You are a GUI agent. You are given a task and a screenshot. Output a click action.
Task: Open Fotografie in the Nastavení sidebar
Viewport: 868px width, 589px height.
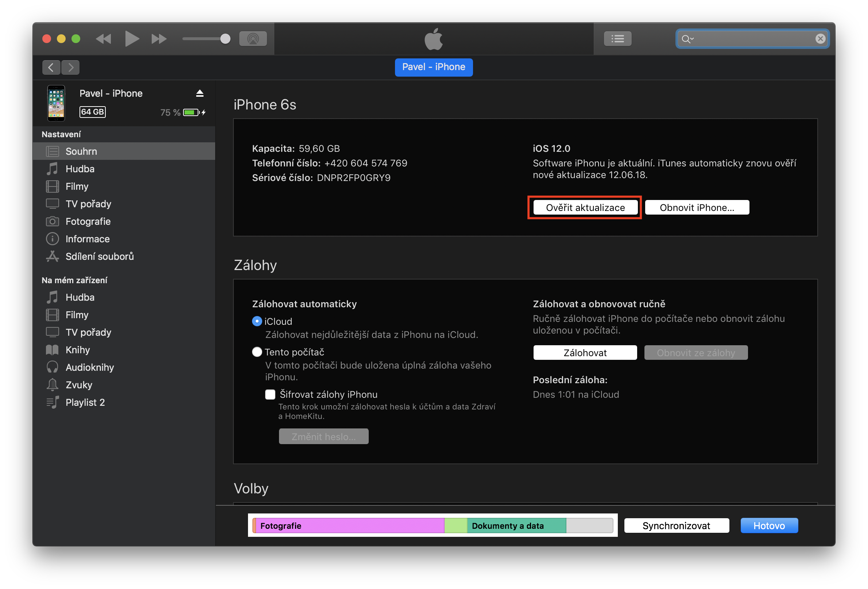point(88,221)
